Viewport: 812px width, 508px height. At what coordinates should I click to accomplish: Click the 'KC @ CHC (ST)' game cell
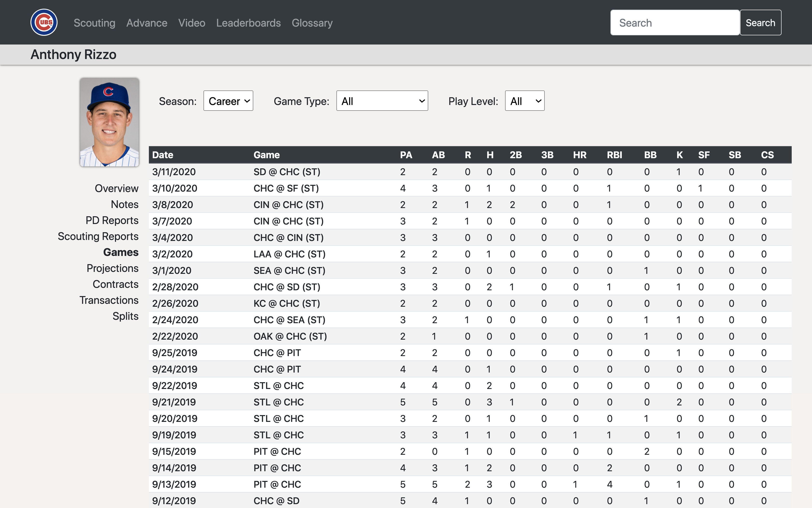pos(287,303)
